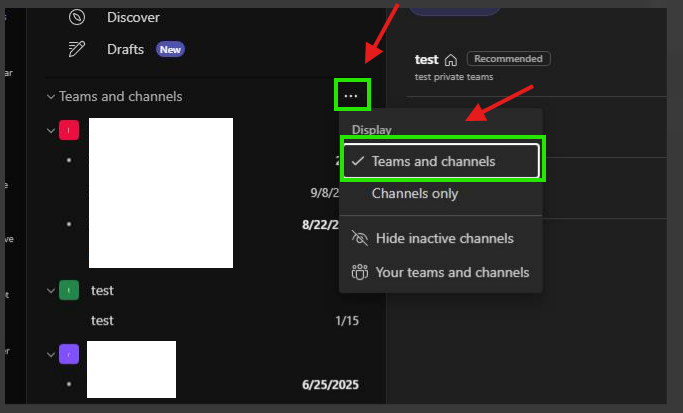Image resolution: width=683 pixels, height=413 pixels.
Task: Click the Drafts pencil icon
Action: point(77,49)
